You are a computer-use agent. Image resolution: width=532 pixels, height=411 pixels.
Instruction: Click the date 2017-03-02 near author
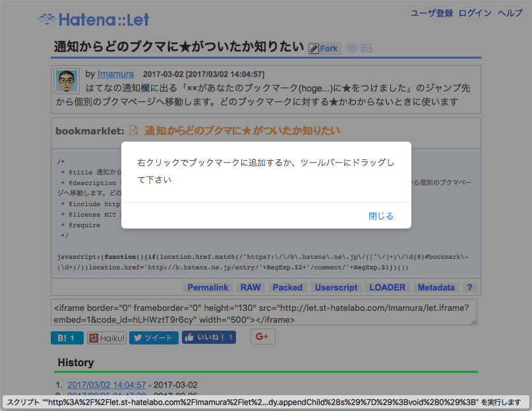point(163,74)
